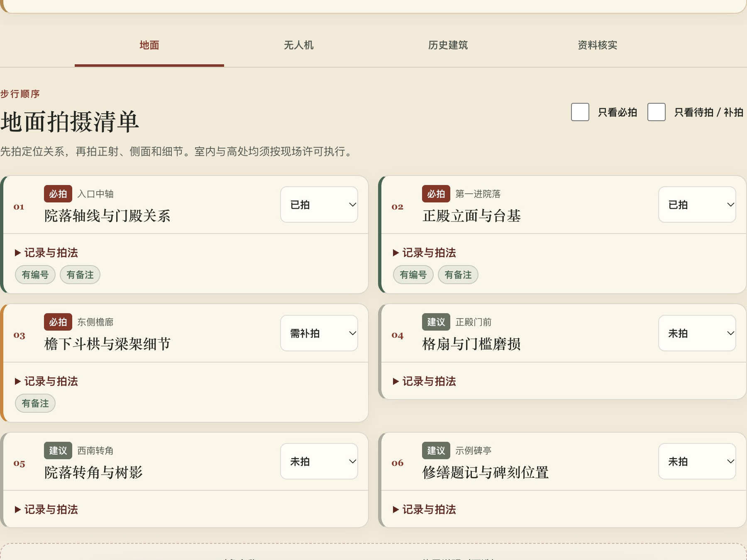Select the 资料核实 tab
The image size is (747, 560).
[x=598, y=45]
